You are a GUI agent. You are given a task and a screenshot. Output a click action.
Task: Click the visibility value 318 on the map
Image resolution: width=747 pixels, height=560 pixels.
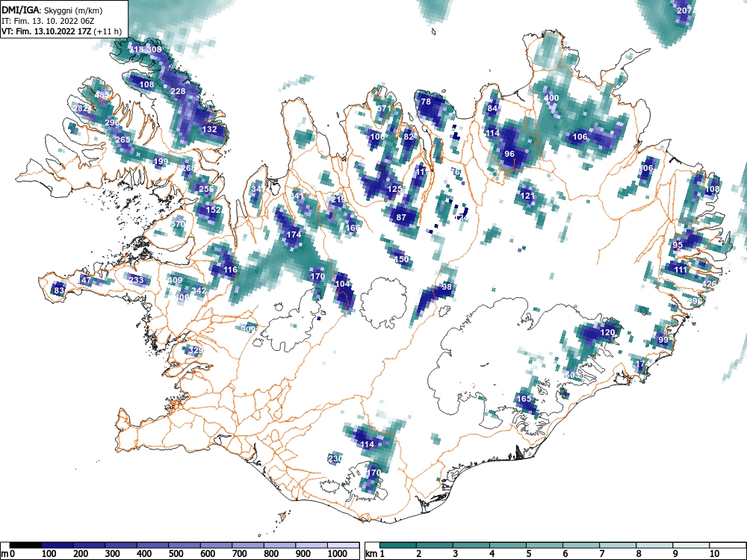136,49
